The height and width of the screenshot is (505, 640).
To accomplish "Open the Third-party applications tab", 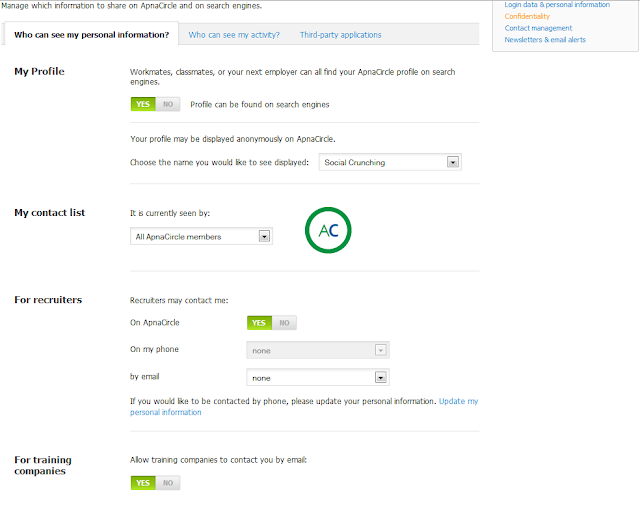I will [340, 35].
